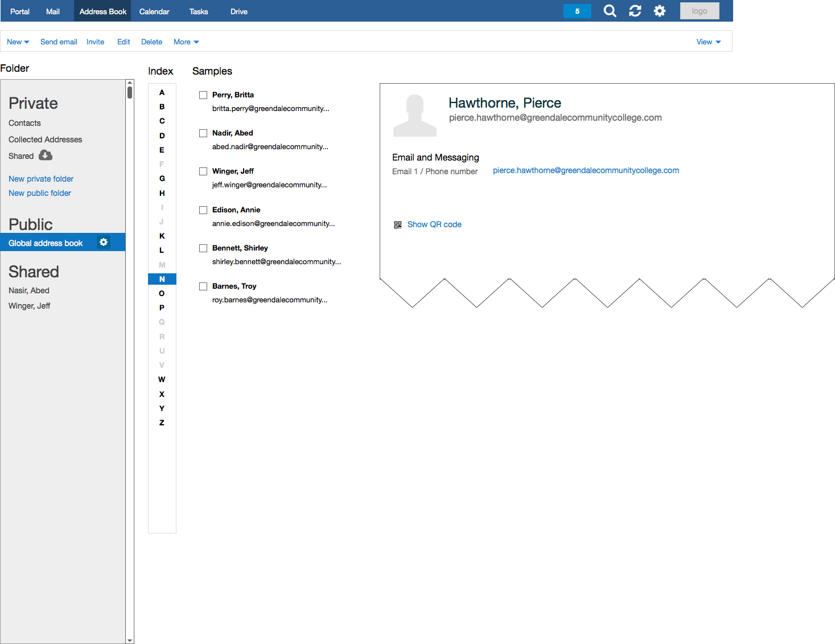This screenshot has height=644, width=835.
Task: Click folder panel scrollbar up arrow
Action: point(130,83)
